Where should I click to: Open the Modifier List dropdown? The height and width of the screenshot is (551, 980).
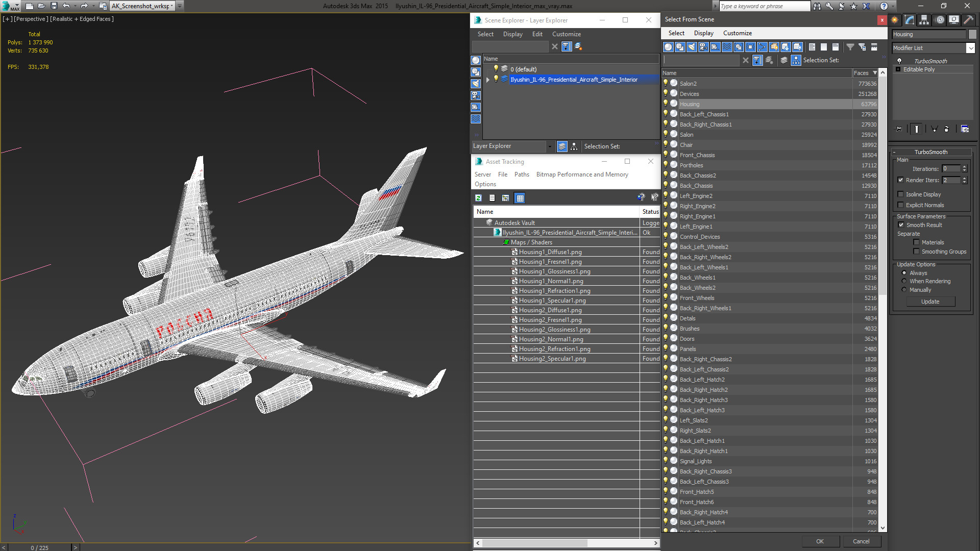click(x=970, y=48)
